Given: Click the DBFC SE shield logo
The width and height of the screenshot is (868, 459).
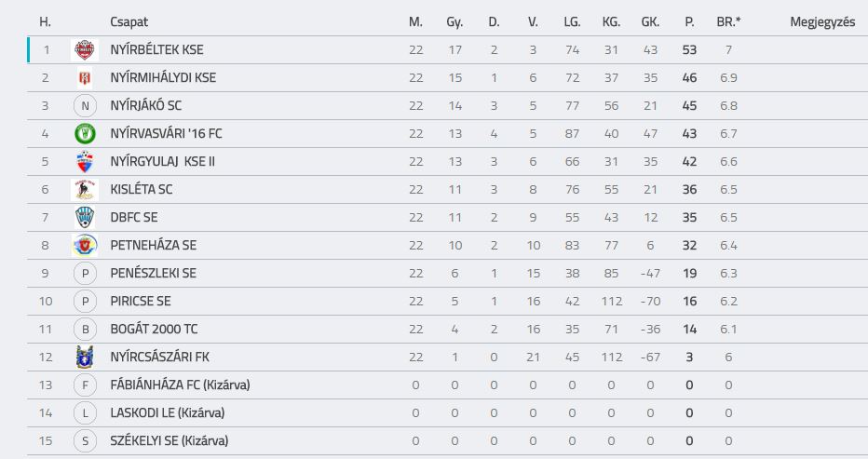Looking at the screenshot, I should 85,218.
